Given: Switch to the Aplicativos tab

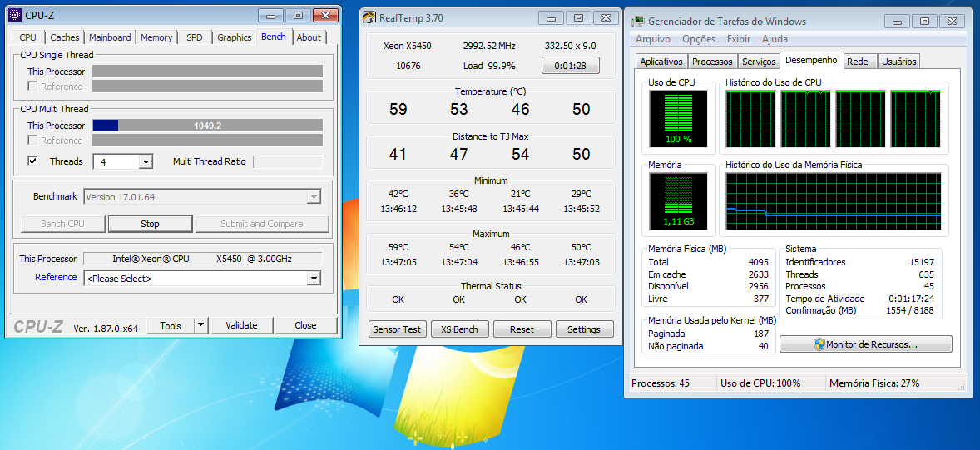Looking at the screenshot, I should [661, 62].
